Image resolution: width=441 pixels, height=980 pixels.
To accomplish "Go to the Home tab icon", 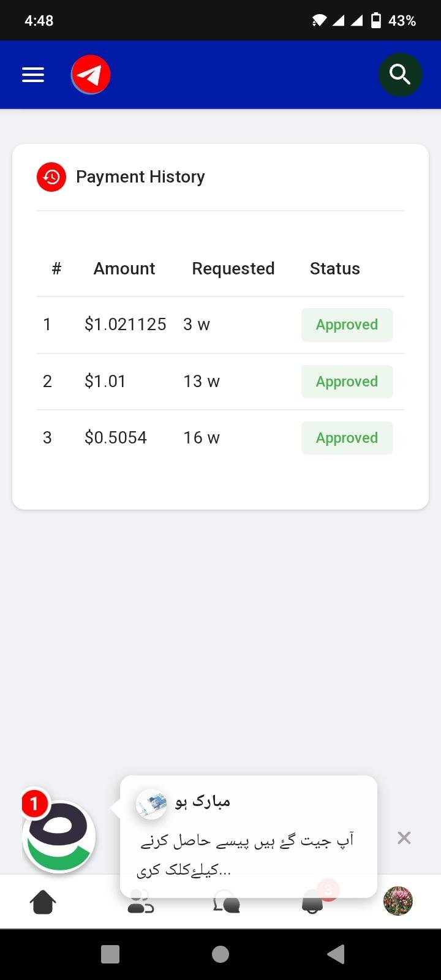I will pos(43,902).
